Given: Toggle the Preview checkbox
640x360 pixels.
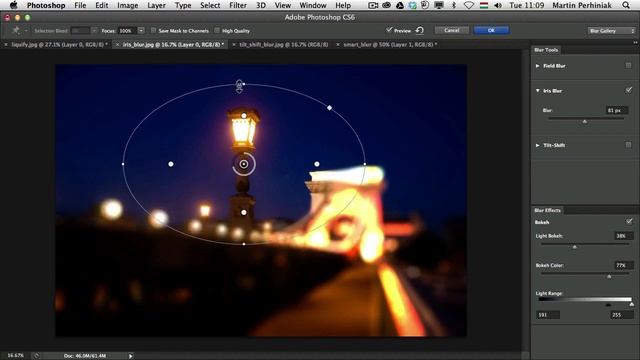Looking at the screenshot, I should (x=389, y=30).
